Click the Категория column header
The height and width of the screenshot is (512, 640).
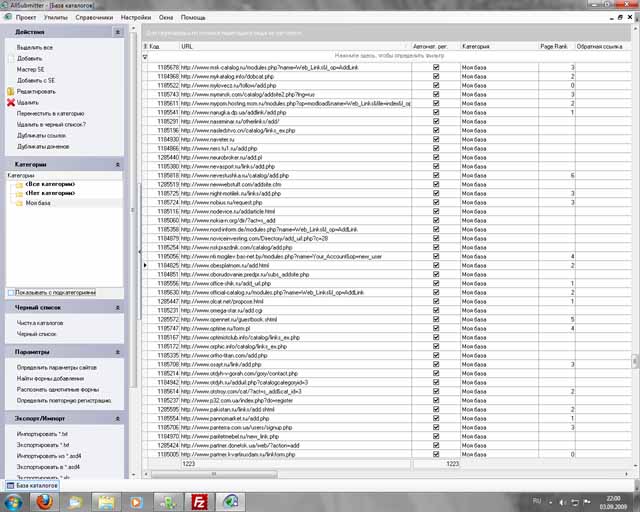(x=499, y=47)
